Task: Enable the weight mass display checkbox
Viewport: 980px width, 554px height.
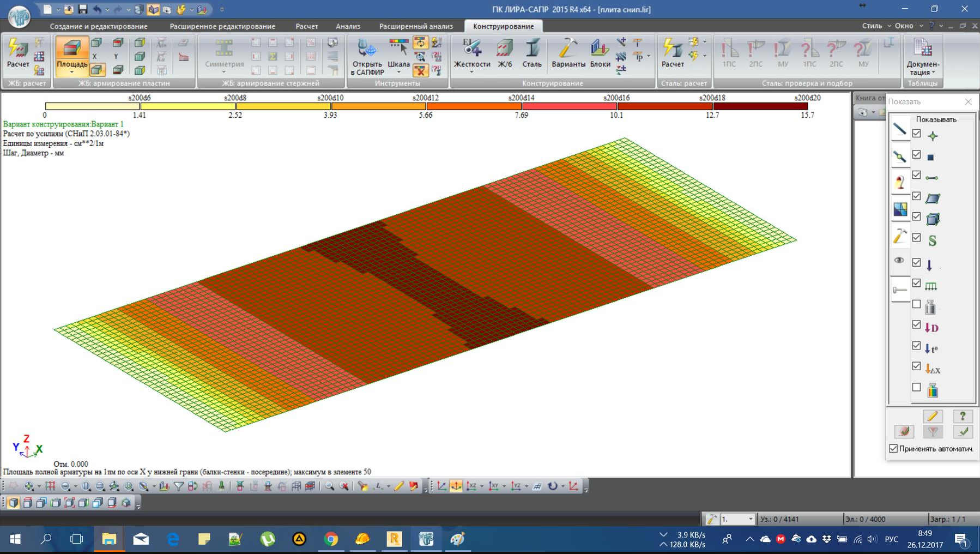Action: point(917,304)
